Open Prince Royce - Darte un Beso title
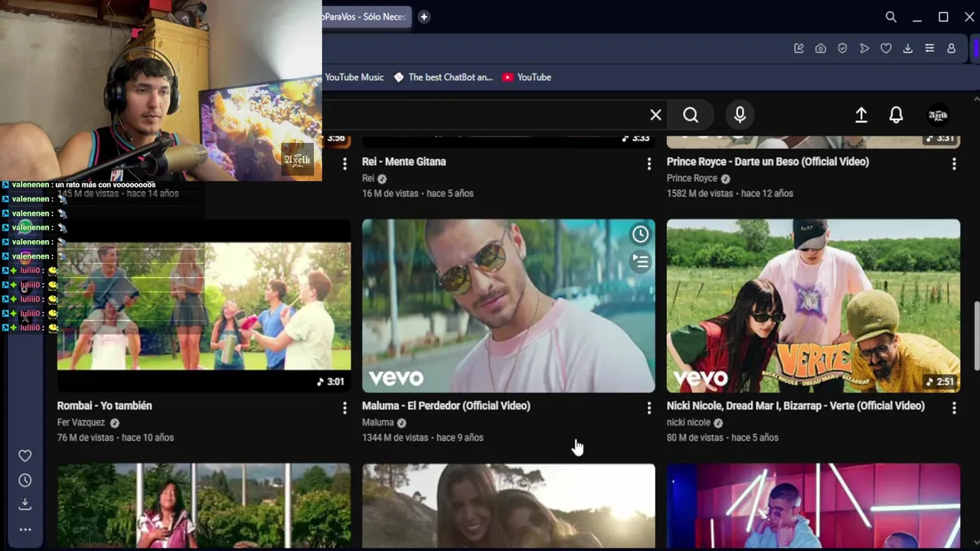 [768, 161]
